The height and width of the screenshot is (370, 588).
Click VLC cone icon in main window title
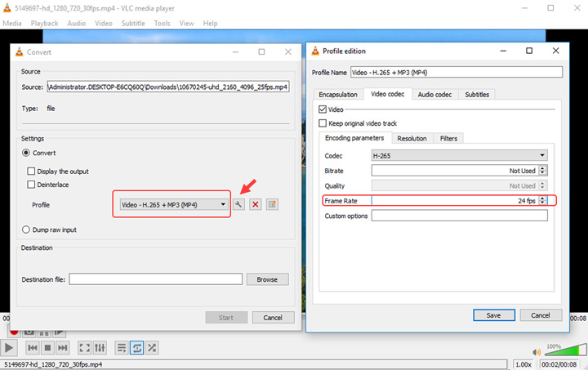point(7,8)
